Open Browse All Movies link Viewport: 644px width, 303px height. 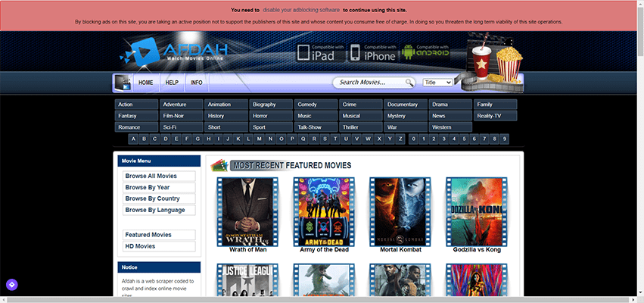(159, 176)
